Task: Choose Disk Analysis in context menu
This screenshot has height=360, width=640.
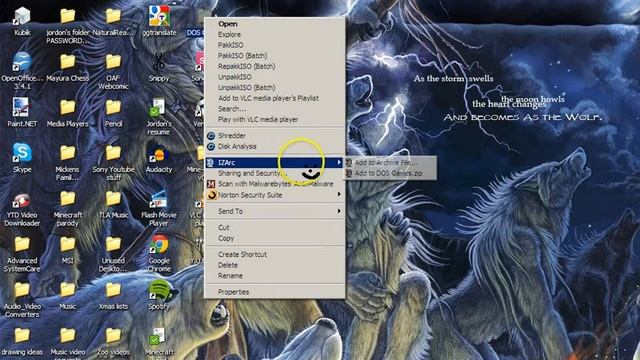Action: click(x=274, y=146)
